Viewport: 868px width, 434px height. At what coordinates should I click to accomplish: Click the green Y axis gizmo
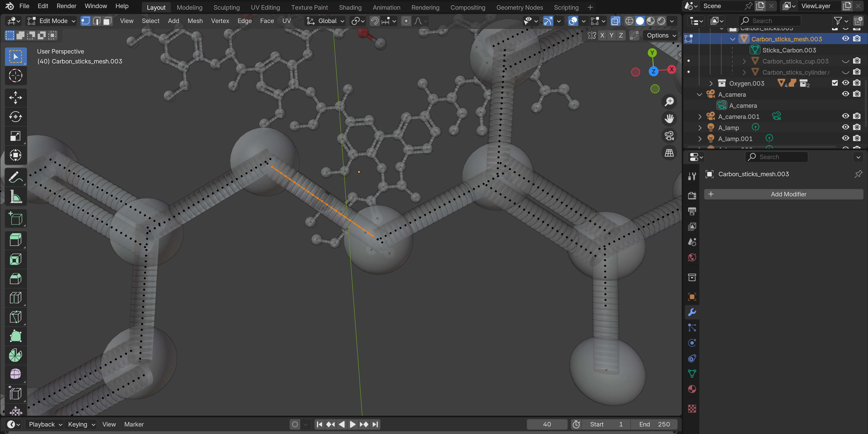point(652,53)
